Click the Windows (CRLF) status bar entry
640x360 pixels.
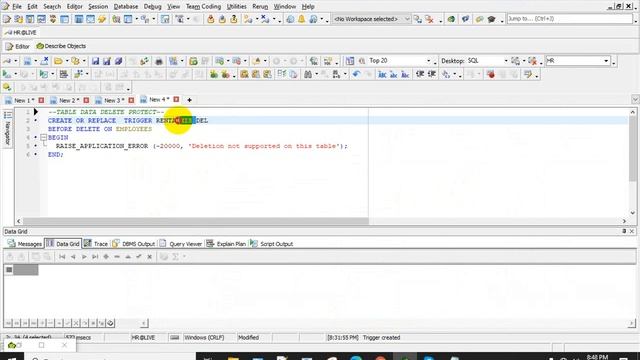(204, 338)
